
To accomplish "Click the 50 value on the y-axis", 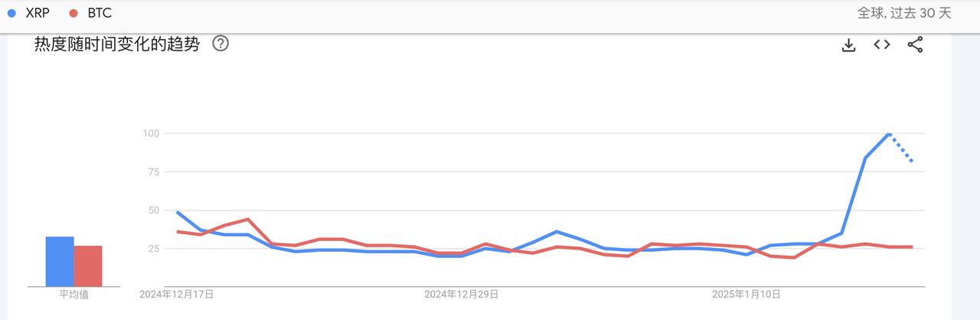I will point(152,211).
